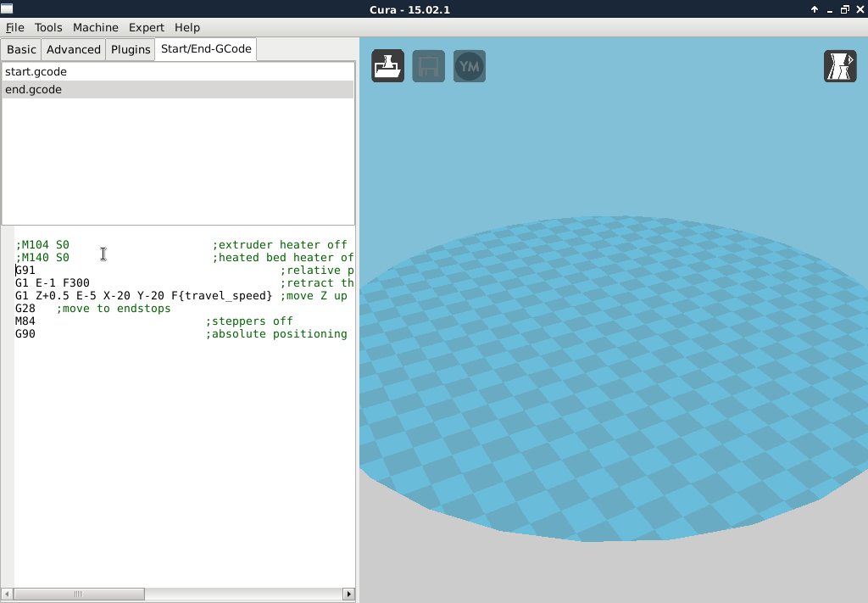Open the Tools menu
Image resolution: width=868 pixels, height=603 pixels.
[x=48, y=27]
